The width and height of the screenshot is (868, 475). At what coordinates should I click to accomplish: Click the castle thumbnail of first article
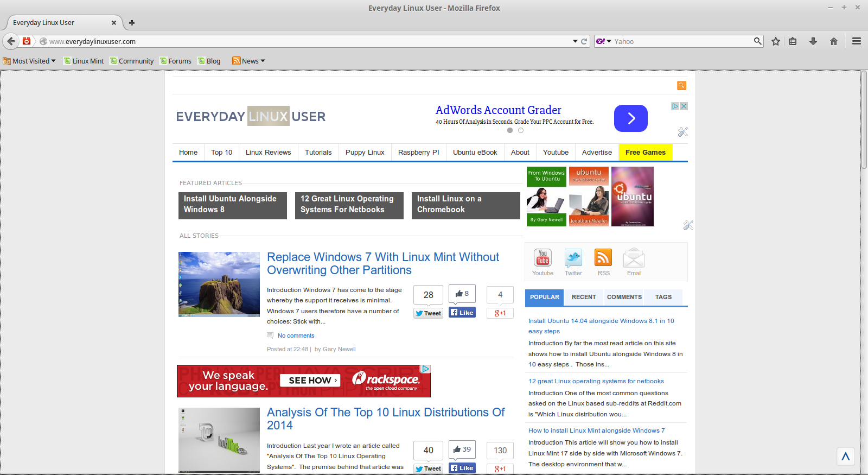[219, 284]
